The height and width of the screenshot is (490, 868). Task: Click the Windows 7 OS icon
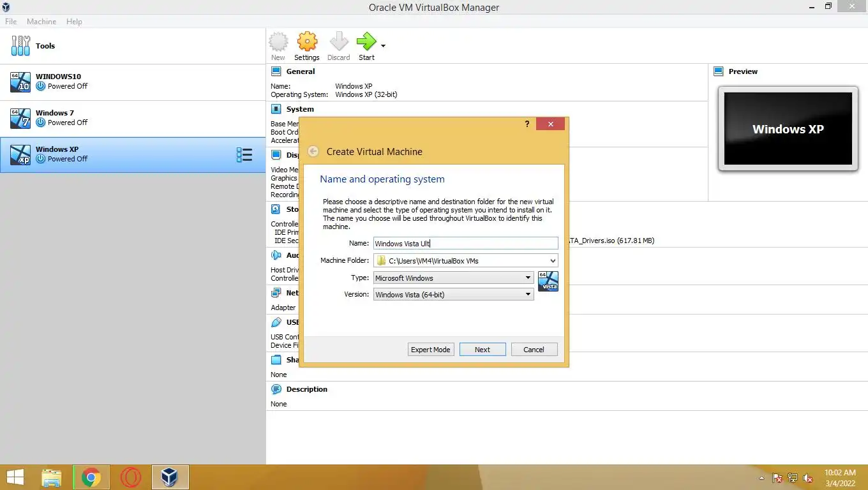[x=20, y=118]
